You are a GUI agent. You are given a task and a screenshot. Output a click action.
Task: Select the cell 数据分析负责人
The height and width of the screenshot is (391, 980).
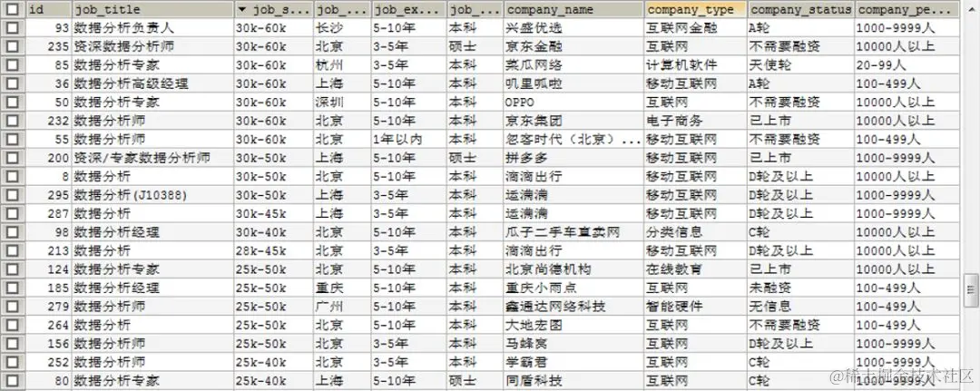point(153,27)
